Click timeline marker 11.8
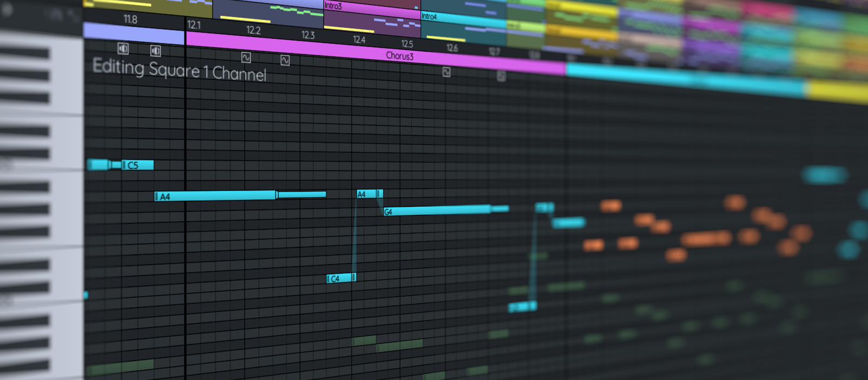Screen dimensions: 868x380 click(130, 20)
